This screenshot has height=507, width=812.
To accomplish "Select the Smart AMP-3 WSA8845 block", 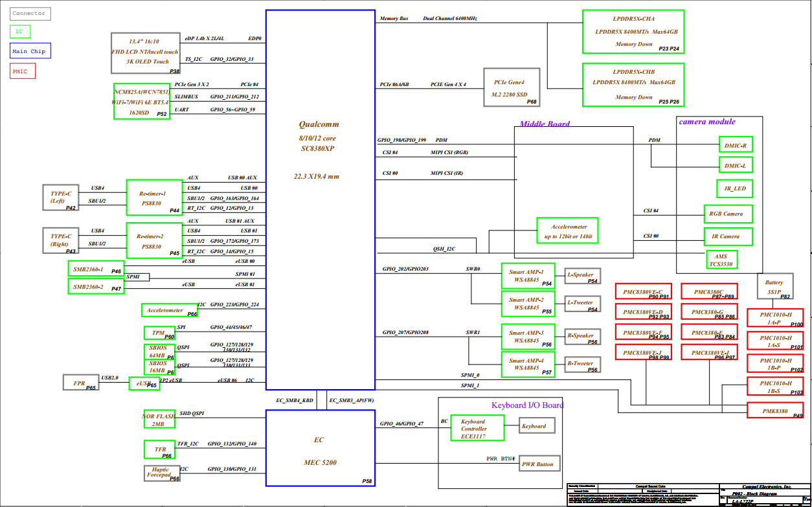I will point(528,337).
